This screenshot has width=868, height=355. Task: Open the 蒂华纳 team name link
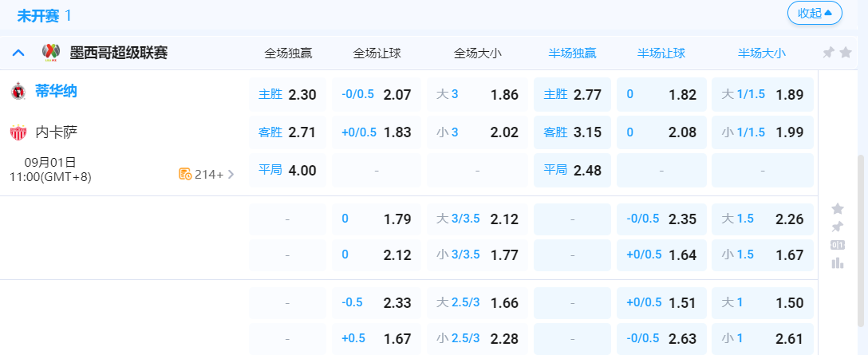[56, 91]
